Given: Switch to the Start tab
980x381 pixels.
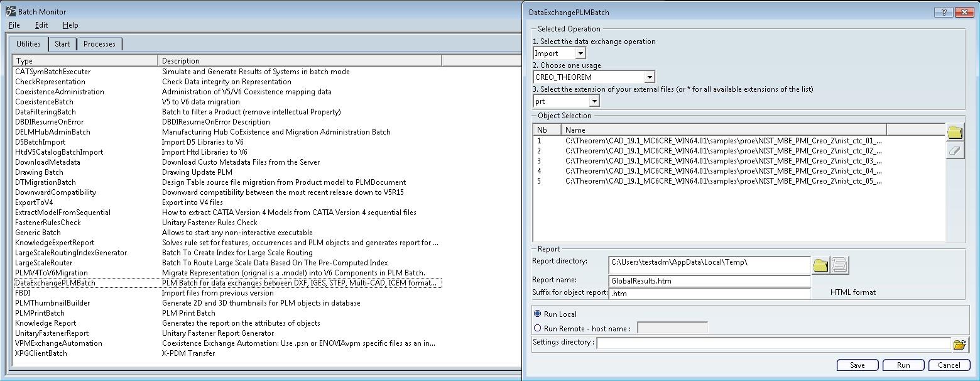Looking at the screenshot, I should tap(62, 44).
